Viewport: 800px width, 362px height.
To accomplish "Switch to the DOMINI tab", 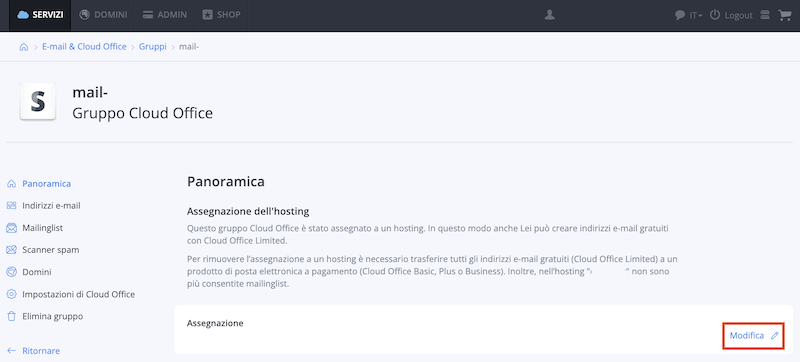I will pyautogui.click(x=103, y=15).
